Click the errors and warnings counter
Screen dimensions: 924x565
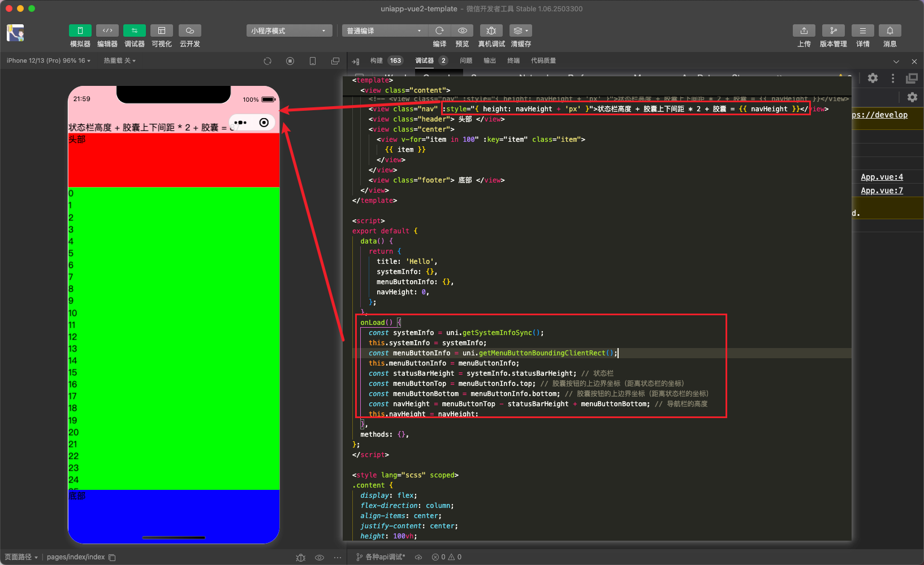pyautogui.click(x=447, y=557)
